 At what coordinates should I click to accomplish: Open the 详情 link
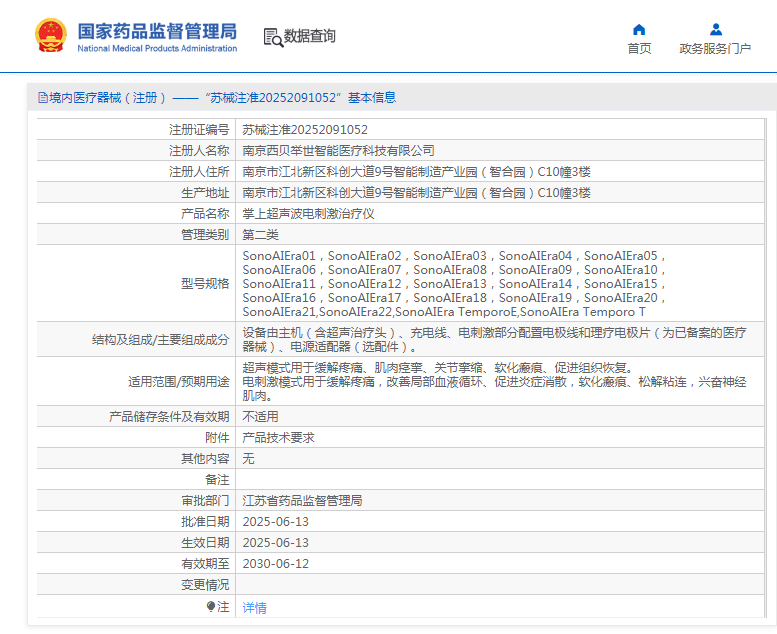click(254, 607)
